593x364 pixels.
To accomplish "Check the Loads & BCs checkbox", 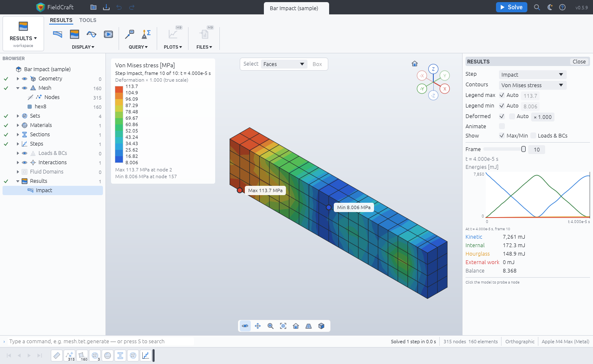I will point(534,135).
